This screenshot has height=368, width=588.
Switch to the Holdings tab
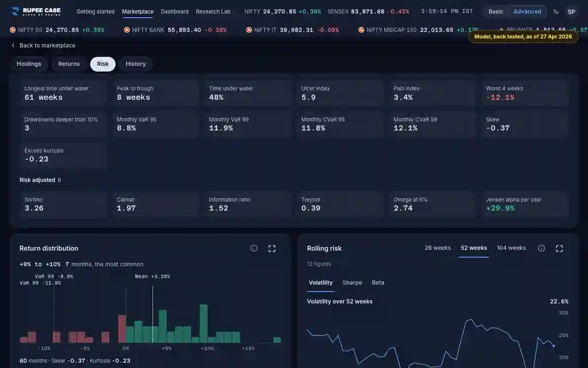pyautogui.click(x=29, y=64)
